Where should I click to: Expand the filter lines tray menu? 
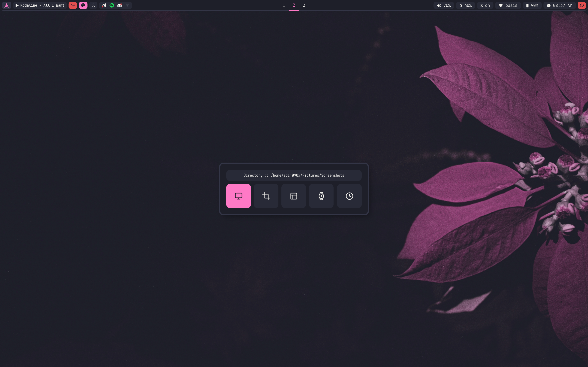(x=127, y=5)
